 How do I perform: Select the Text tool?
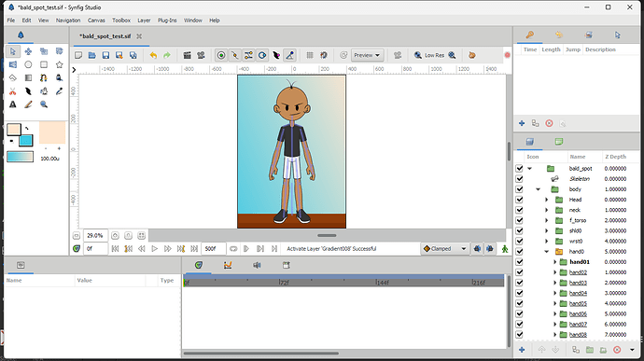(13, 104)
